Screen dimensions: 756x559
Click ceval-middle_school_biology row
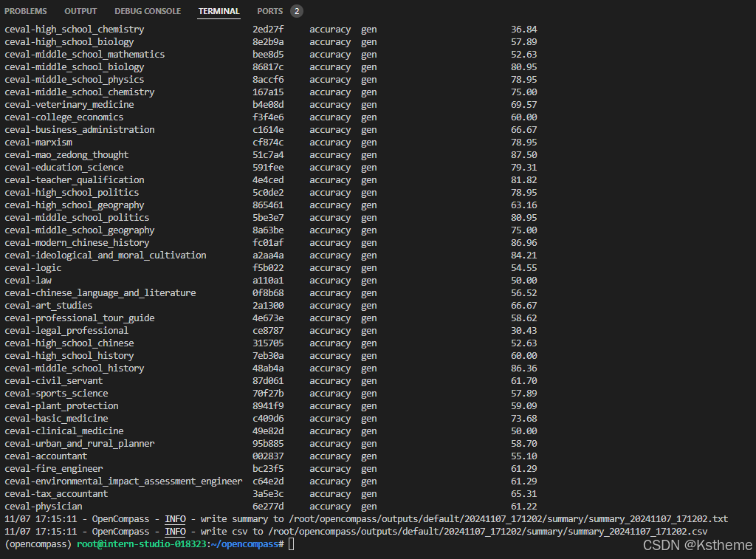click(x=75, y=67)
